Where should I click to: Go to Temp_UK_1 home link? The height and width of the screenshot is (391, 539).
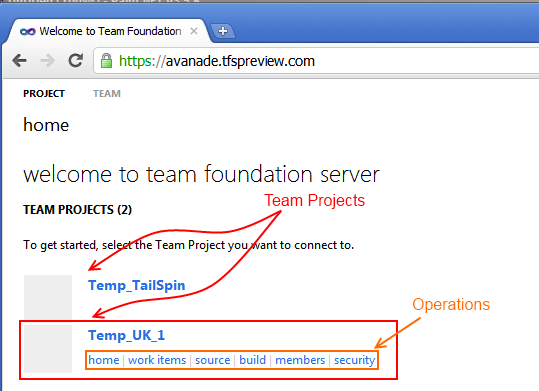pos(103,360)
